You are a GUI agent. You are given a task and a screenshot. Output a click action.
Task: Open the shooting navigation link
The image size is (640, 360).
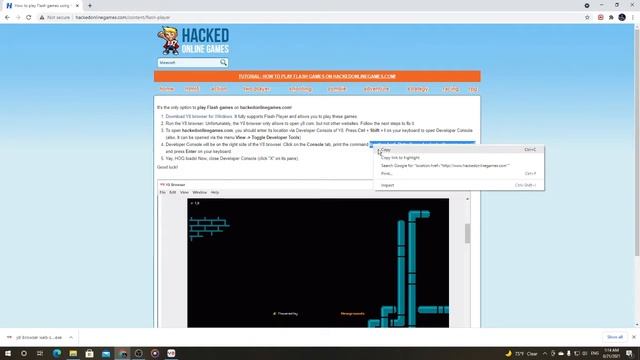tap(300, 89)
